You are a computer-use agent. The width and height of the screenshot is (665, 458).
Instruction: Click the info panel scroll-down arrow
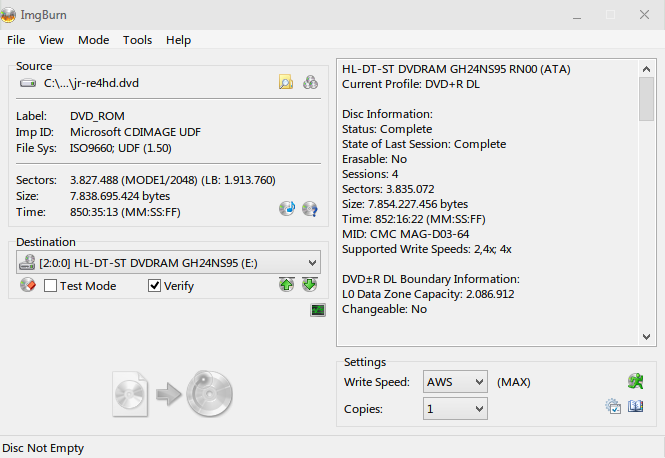(x=646, y=337)
